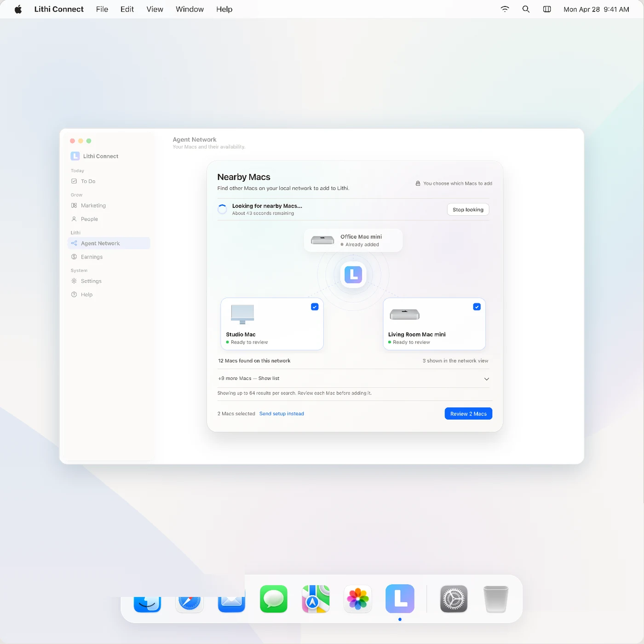Open Photos from the Dock

click(358, 599)
